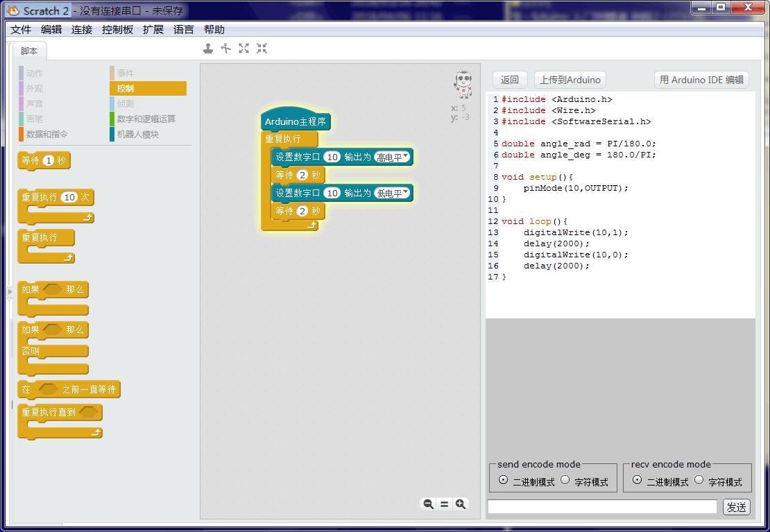Click code line #include <SoftwareSerial.h>

point(576,121)
